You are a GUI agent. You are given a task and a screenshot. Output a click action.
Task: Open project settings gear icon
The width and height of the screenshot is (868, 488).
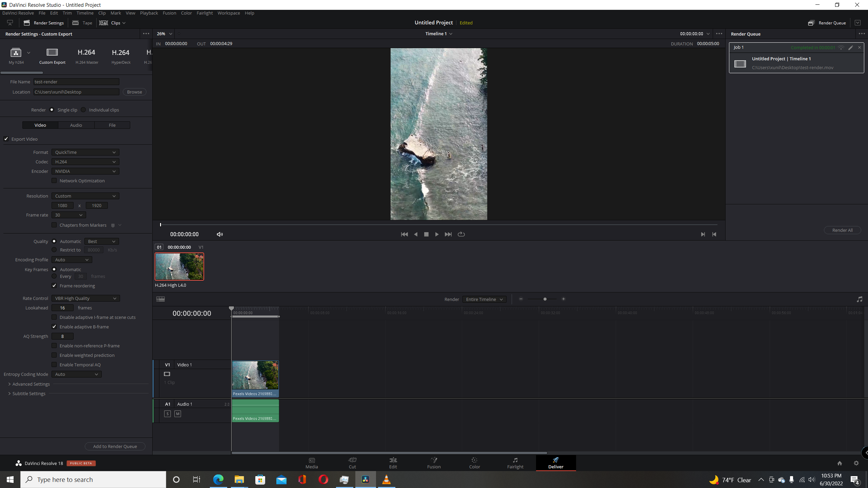coord(856,463)
